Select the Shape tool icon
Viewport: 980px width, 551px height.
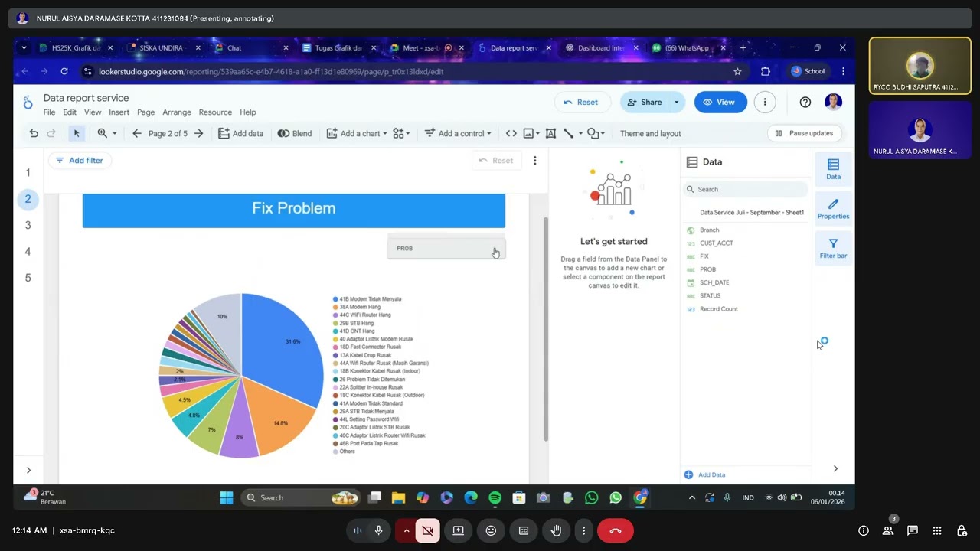coord(593,133)
